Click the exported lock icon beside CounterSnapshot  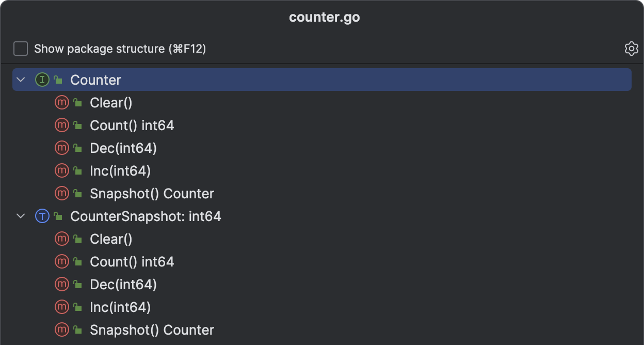(58, 216)
